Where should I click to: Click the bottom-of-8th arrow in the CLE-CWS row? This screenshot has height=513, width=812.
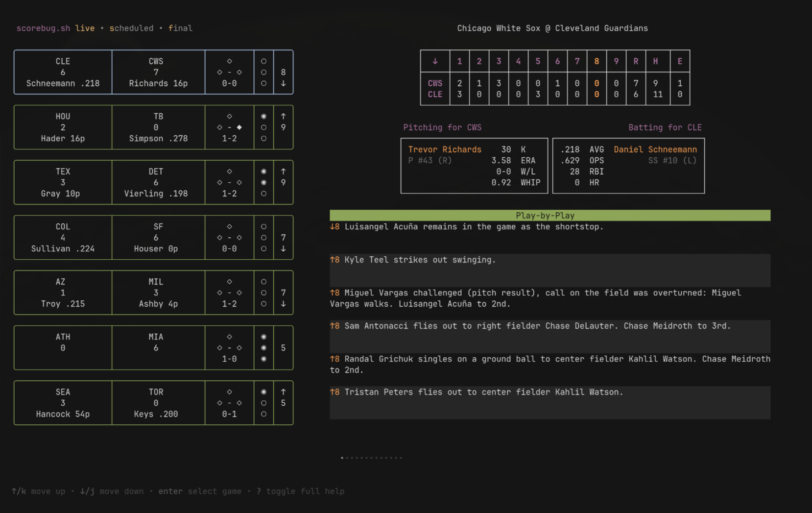coord(283,83)
